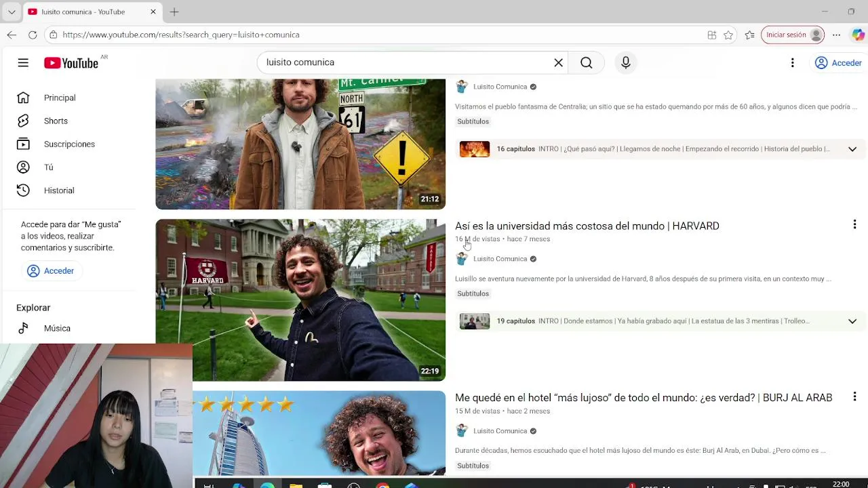This screenshot has width=868, height=488.
Task: Click channel avatar beside Harvard video
Action: (462, 259)
